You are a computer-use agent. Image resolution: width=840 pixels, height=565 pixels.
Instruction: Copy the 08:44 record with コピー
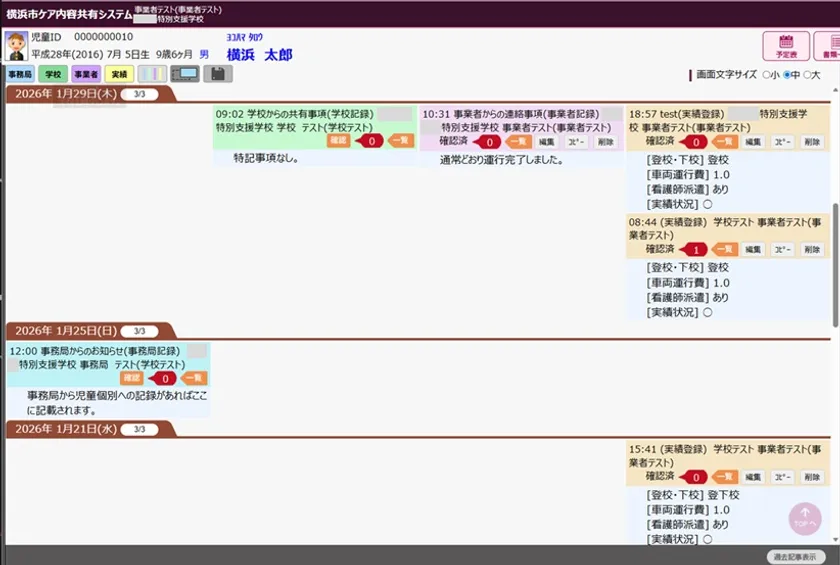[x=782, y=250]
